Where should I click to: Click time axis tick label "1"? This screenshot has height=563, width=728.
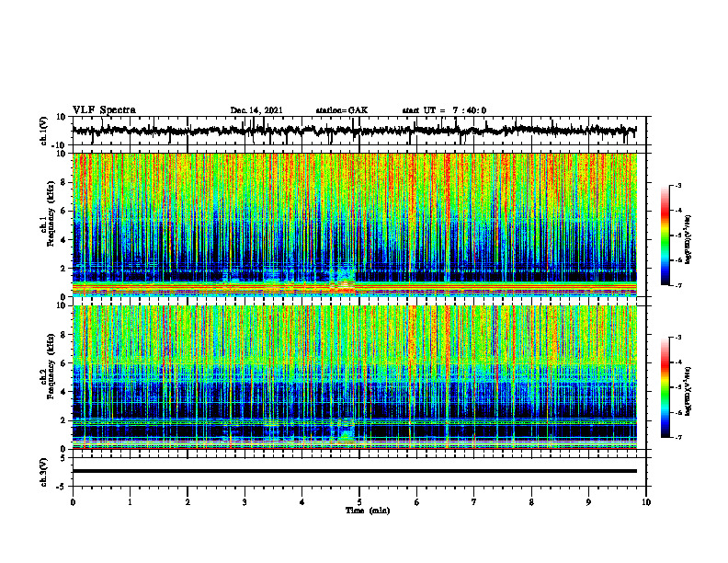pyautogui.click(x=130, y=502)
